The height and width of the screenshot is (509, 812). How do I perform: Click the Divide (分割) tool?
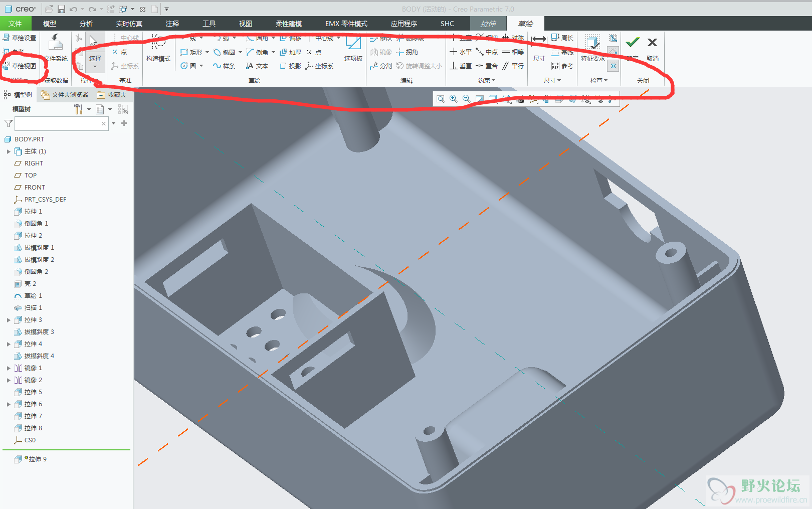pyautogui.click(x=381, y=66)
